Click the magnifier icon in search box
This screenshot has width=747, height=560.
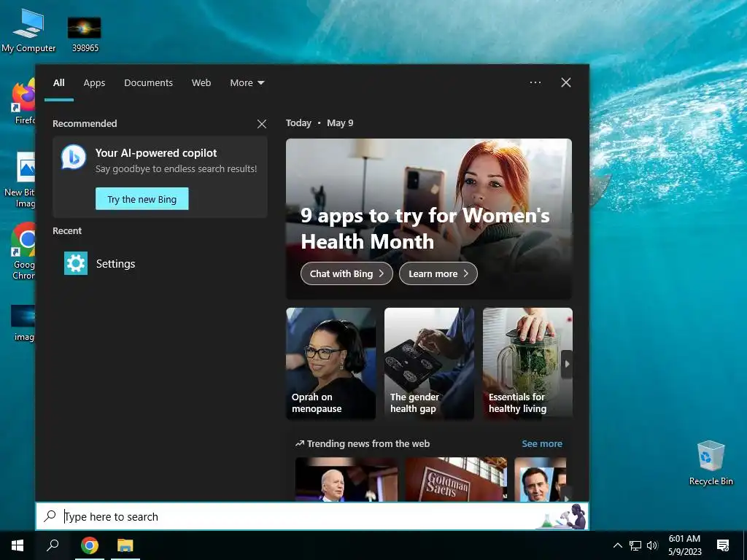pyautogui.click(x=50, y=516)
